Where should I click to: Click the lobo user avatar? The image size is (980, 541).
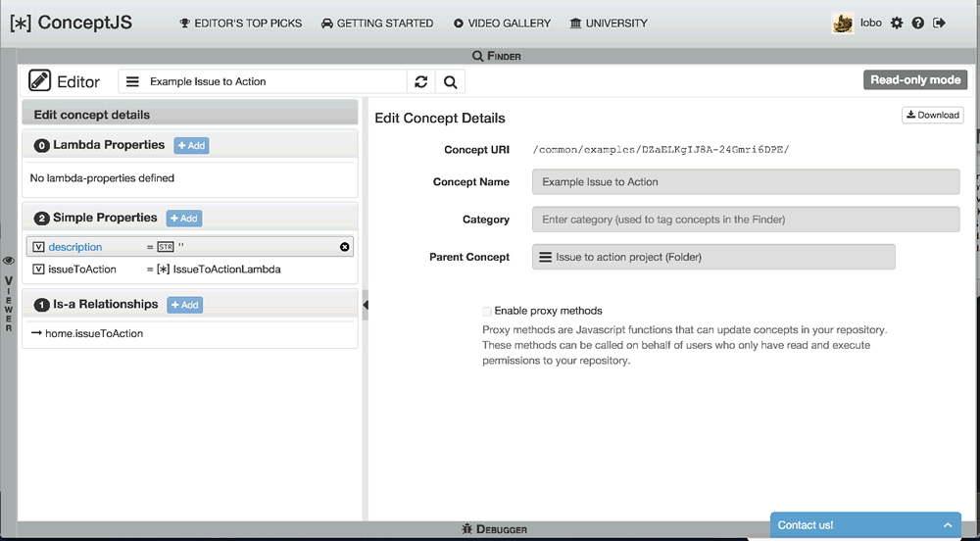[x=843, y=24]
